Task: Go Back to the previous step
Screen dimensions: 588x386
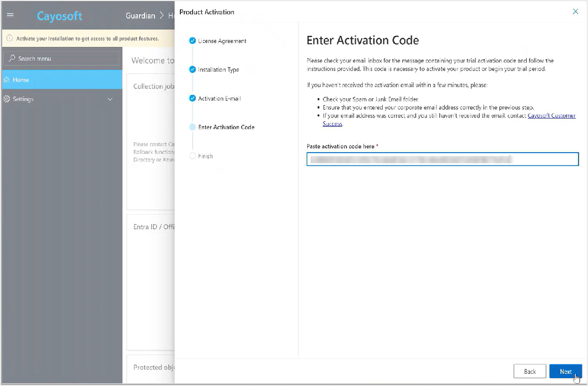Action: [530, 371]
